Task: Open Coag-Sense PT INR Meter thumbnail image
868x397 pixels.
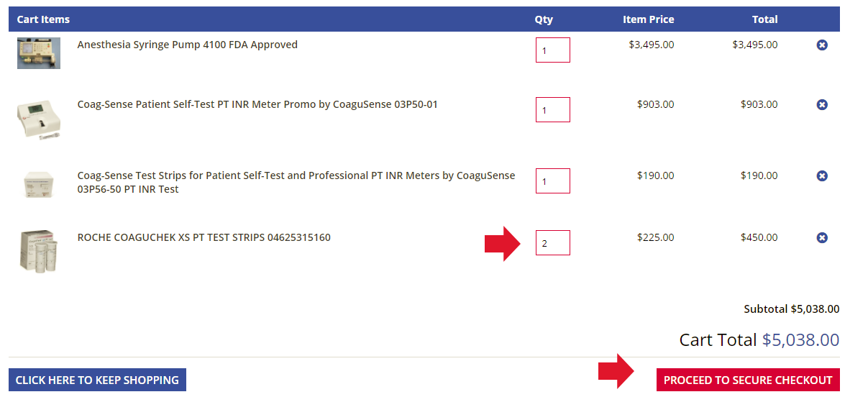Action: [x=39, y=119]
